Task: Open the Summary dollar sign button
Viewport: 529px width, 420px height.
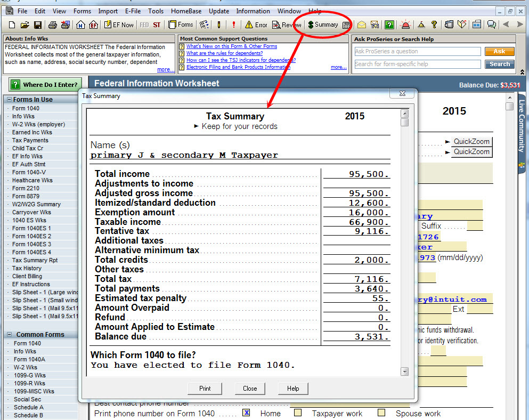Action: (x=323, y=25)
